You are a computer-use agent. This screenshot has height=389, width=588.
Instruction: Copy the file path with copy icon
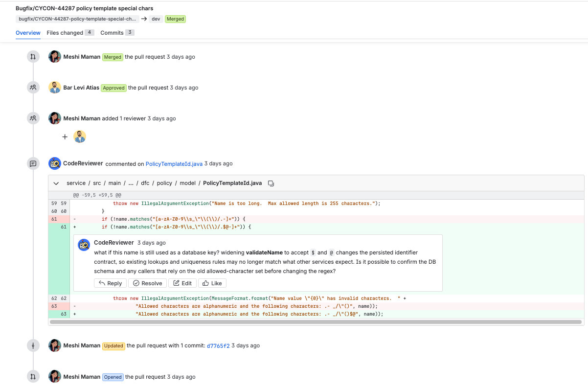click(271, 183)
